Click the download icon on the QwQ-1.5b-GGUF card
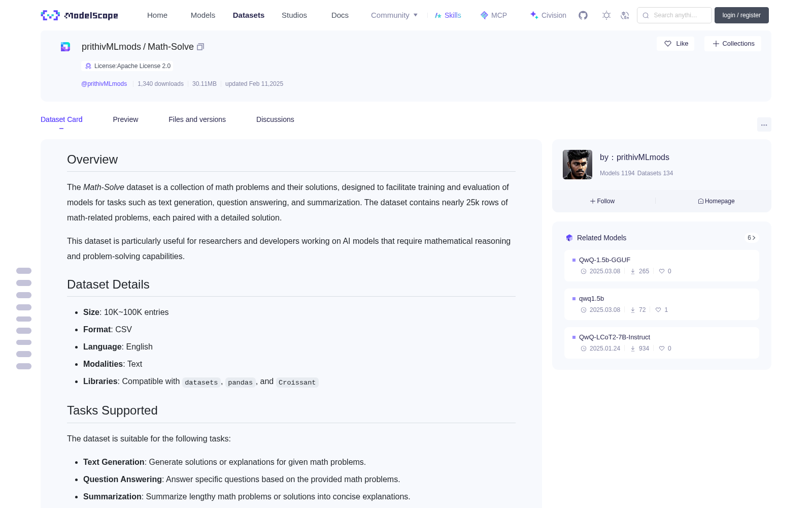This screenshot has height=508, width=812. coord(633,271)
